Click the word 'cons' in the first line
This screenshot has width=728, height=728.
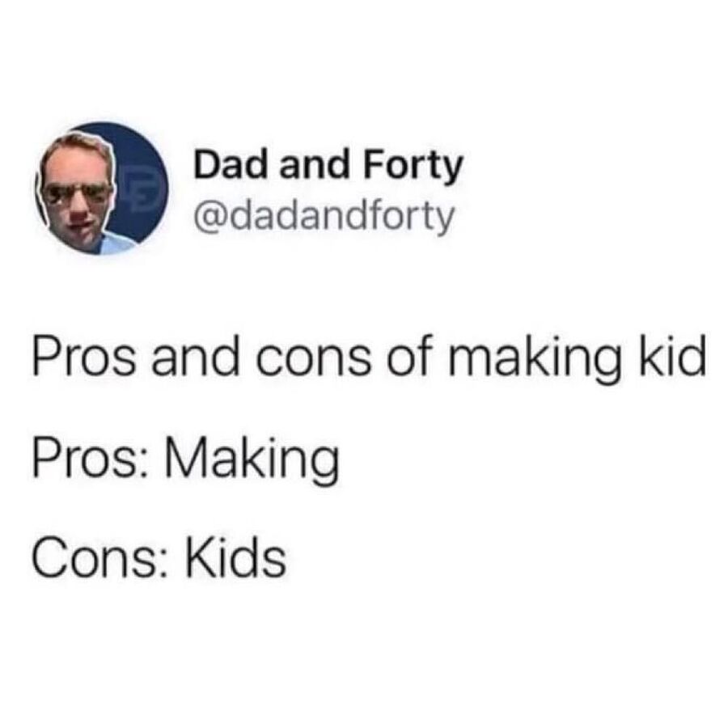pyautogui.click(x=314, y=360)
